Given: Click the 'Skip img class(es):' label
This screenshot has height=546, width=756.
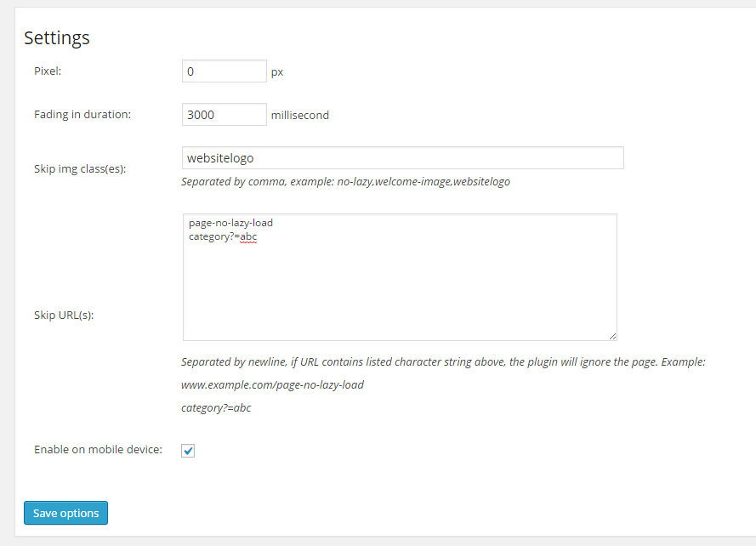Looking at the screenshot, I should (x=80, y=168).
